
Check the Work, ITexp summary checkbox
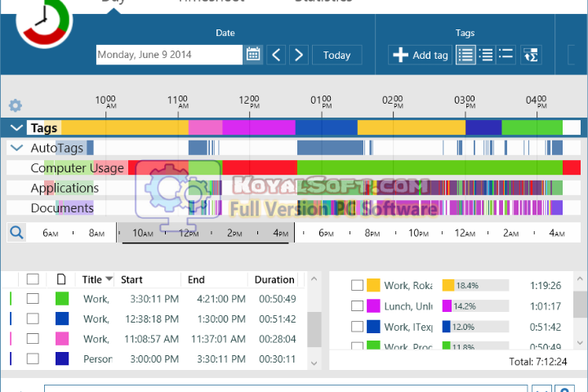tap(357, 327)
